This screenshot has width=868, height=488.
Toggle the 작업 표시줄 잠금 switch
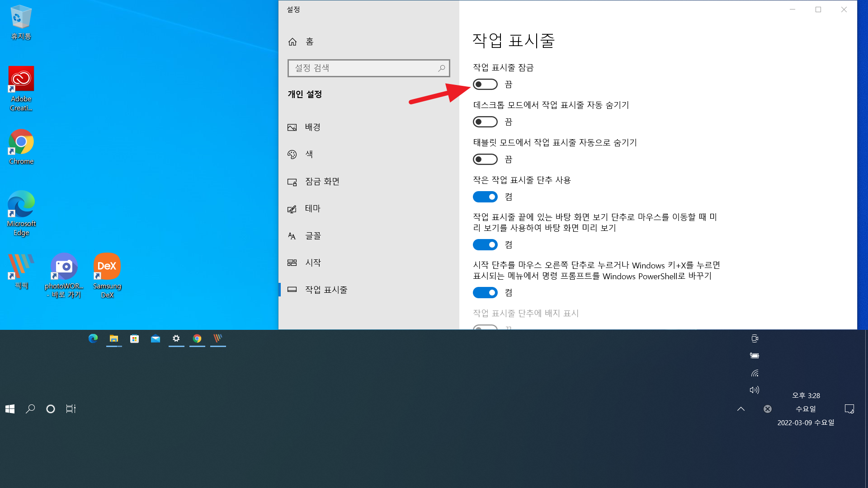point(485,84)
